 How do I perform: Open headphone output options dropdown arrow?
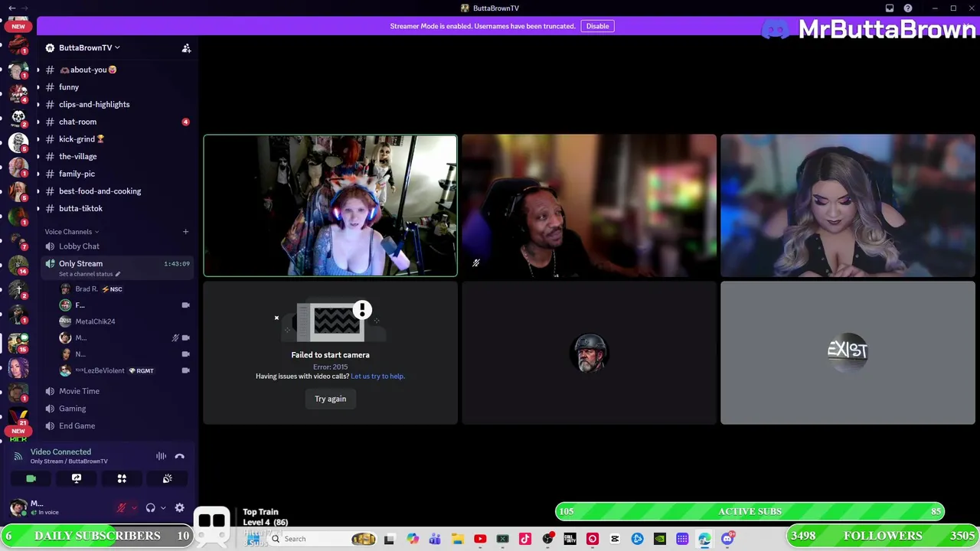click(x=162, y=507)
